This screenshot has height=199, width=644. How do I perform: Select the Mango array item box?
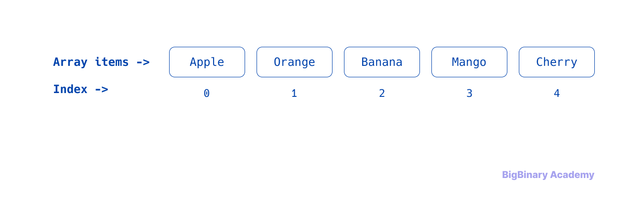[469, 62]
